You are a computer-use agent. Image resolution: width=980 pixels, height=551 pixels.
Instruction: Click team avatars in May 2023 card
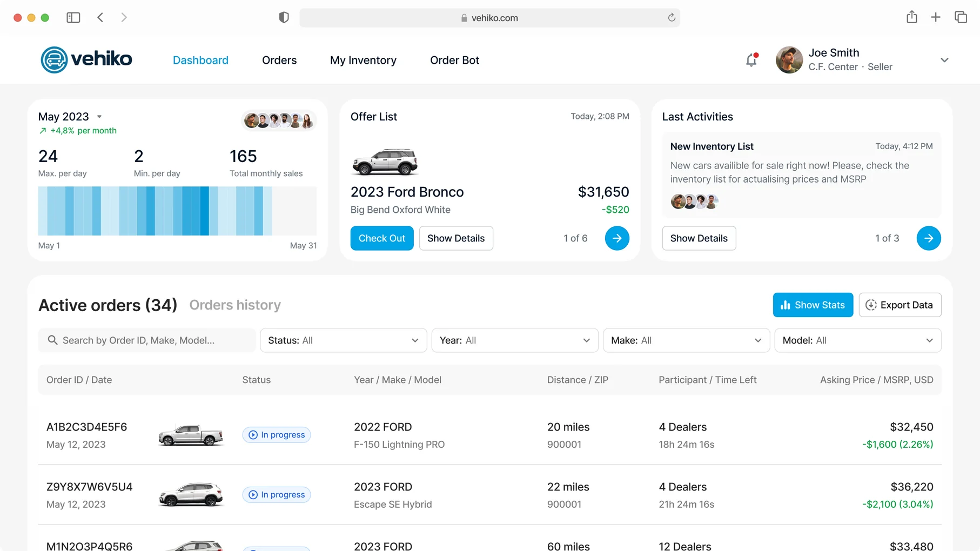click(x=279, y=120)
